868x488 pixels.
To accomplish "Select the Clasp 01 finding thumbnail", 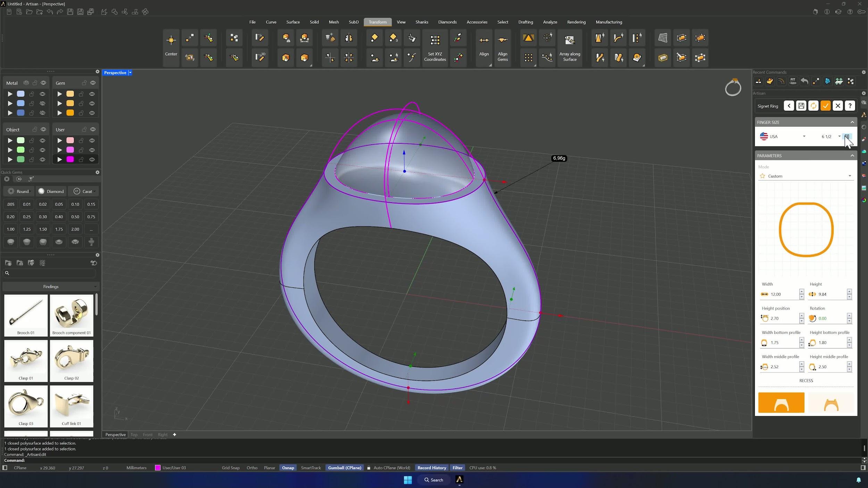I will coord(26,361).
